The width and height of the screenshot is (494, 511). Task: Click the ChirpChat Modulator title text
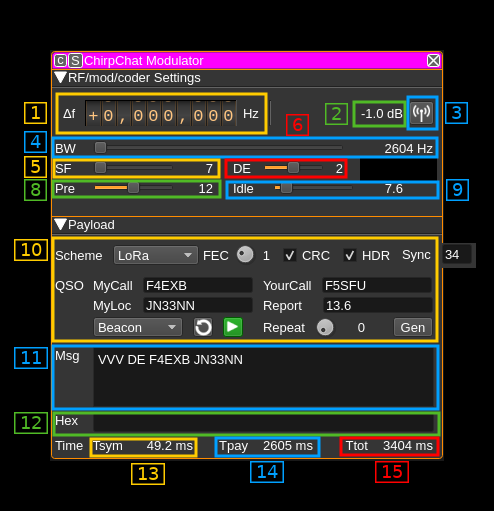click(144, 61)
